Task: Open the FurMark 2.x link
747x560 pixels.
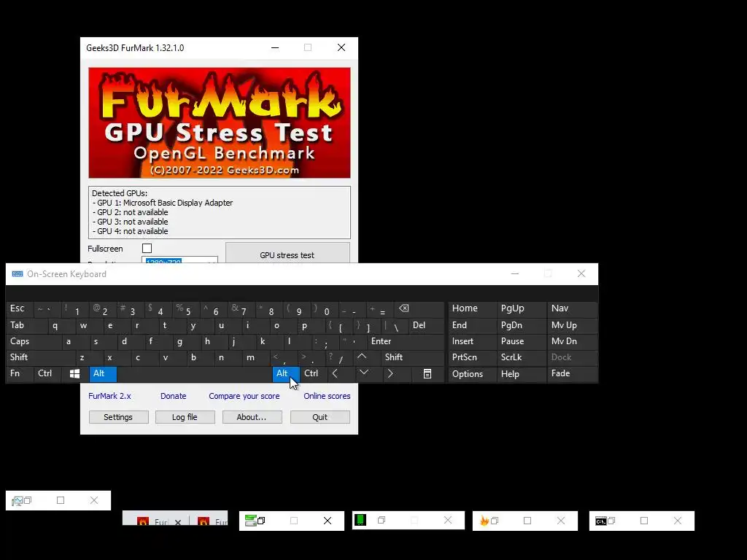Action: tap(109, 396)
